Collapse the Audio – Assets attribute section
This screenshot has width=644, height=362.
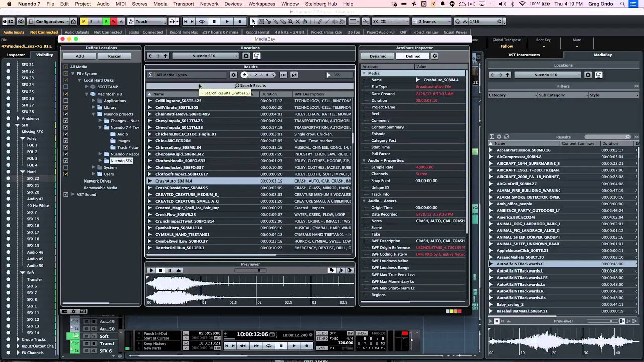point(364,201)
